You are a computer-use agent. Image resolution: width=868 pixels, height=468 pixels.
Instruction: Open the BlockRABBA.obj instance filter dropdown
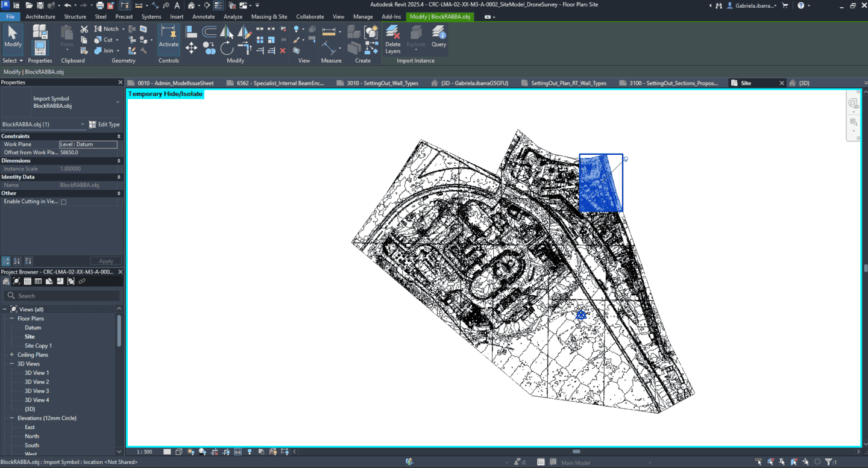(43, 124)
